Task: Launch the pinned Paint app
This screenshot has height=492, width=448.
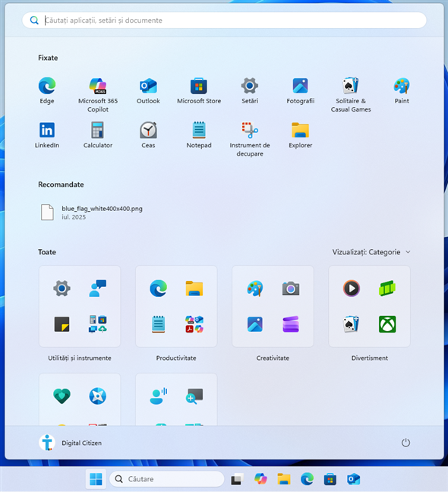Action: [x=402, y=90]
